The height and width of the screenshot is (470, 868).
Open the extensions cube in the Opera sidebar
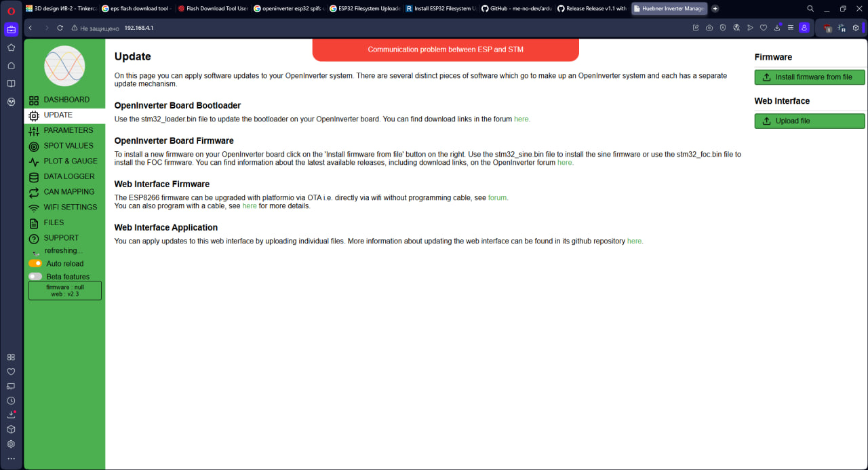(x=11, y=429)
